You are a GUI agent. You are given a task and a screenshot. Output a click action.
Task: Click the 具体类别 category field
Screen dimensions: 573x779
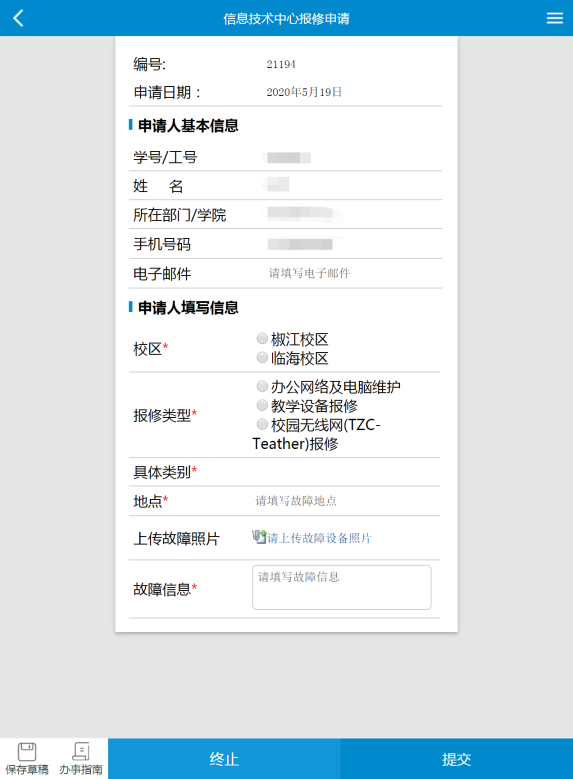click(x=346, y=472)
